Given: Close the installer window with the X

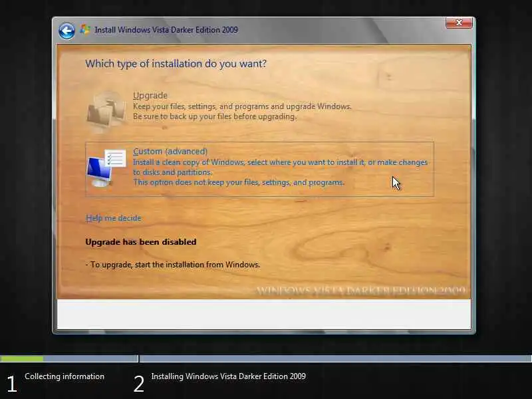Looking at the screenshot, I should (x=459, y=23).
